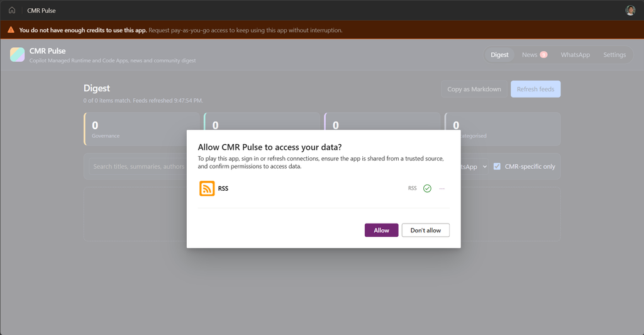The height and width of the screenshot is (335, 644).
Task: Click the green RSS connection checkmark
Action: pyautogui.click(x=427, y=188)
